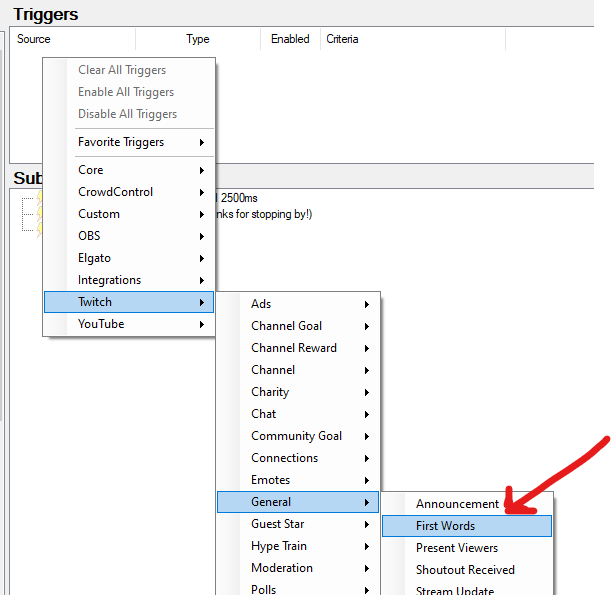Sort triggers by Source column header
The height and width of the screenshot is (595, 612).
click(34, 39)
